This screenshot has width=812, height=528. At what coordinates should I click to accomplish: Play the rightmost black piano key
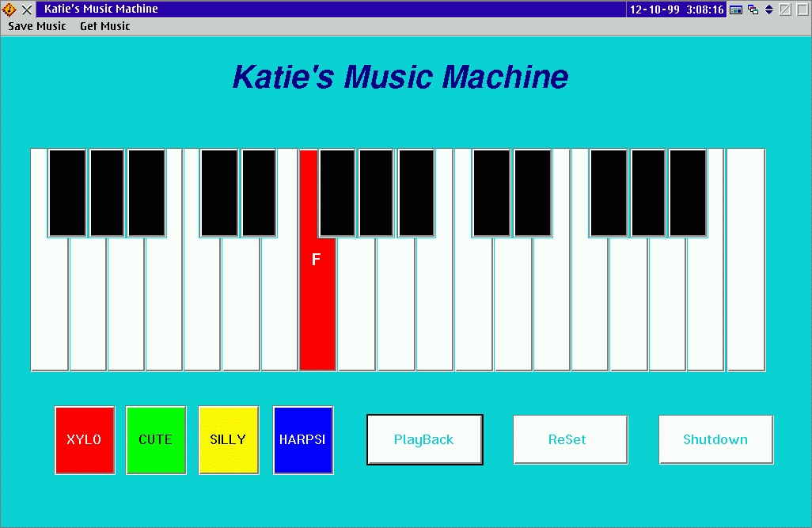click(688, 192)
